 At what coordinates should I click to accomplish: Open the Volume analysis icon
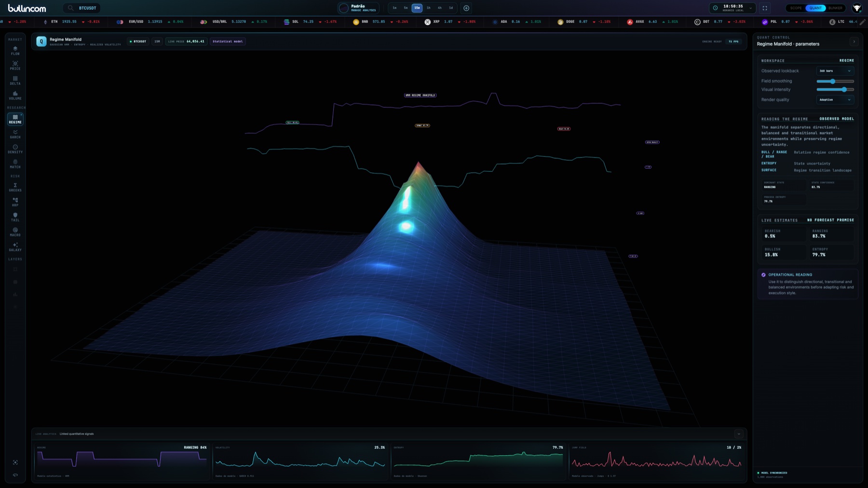click(x=15, y=95)
